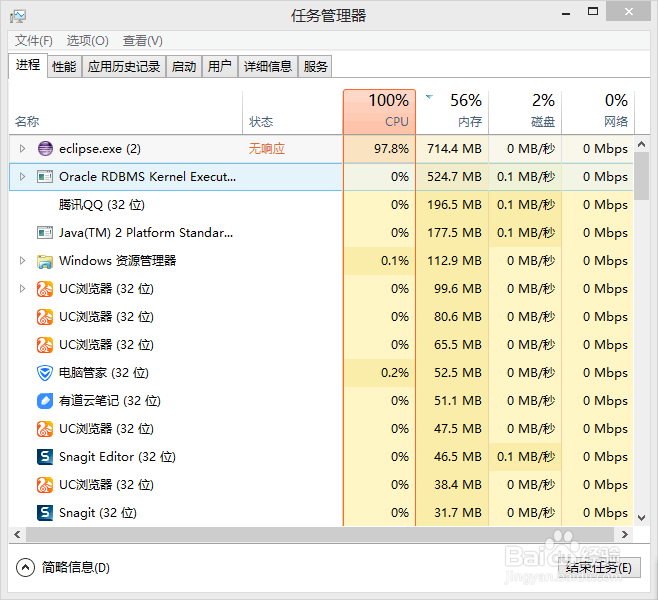658x600 pixels.
Task: Sort by the CPU column header
Action: coord(379,112)
